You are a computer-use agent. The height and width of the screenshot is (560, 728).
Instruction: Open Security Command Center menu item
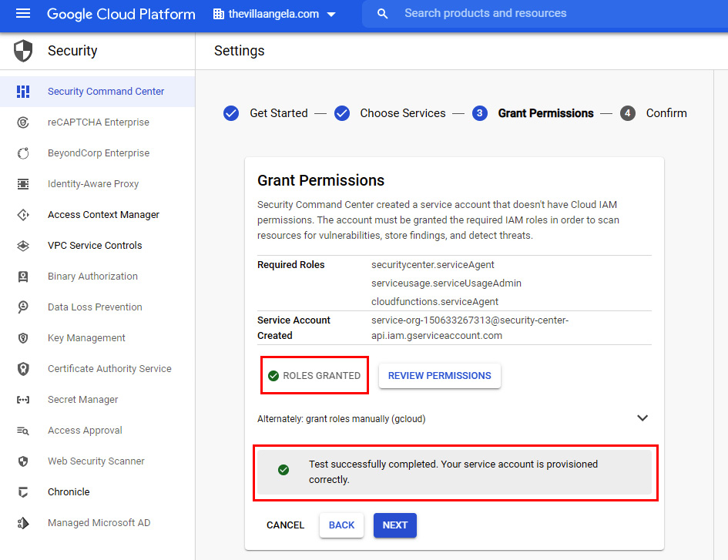point(98,92)
